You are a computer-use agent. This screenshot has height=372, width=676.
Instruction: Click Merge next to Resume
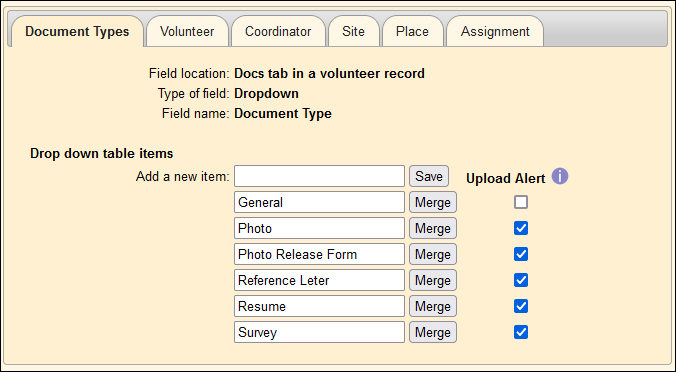433,306
